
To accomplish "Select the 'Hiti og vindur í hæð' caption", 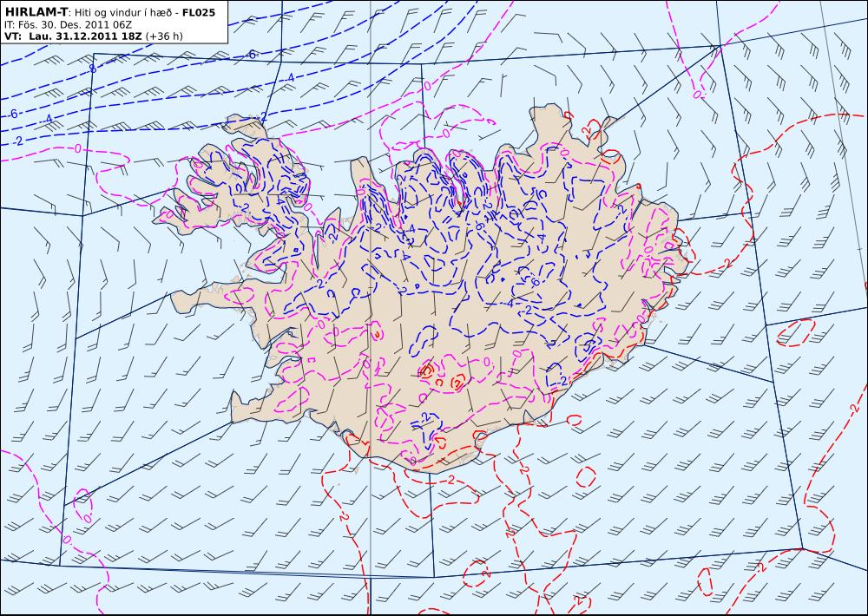I will (122, 12).
